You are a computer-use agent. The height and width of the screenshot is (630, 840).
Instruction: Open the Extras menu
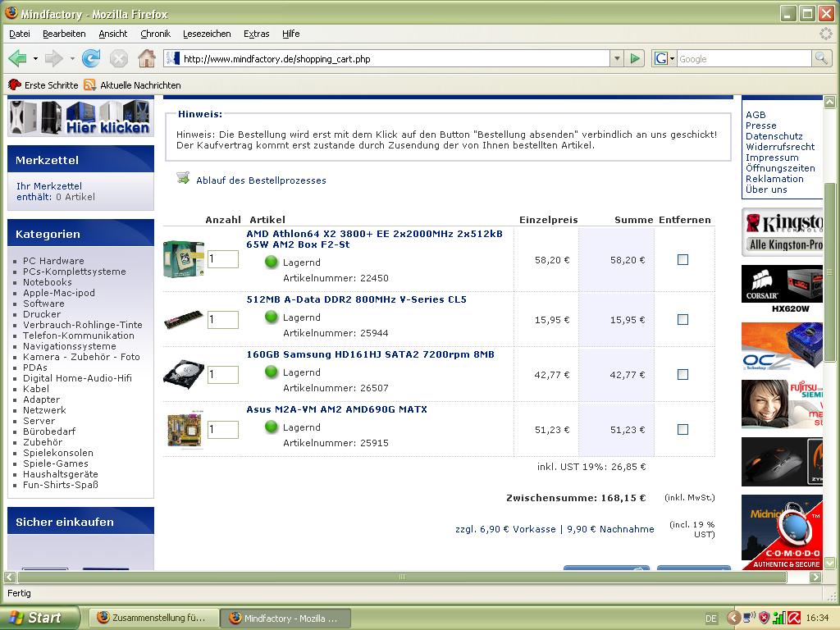pyautogui.click(x=257, y=33)
